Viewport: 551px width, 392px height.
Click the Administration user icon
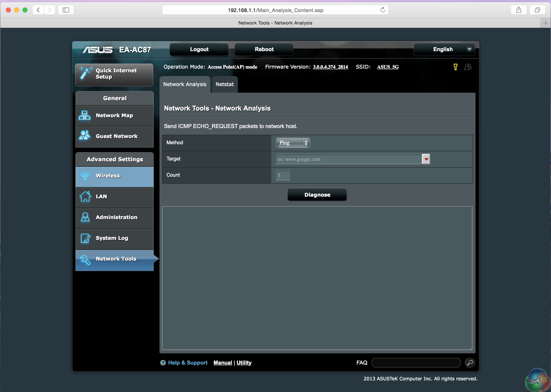coord(85,217)
